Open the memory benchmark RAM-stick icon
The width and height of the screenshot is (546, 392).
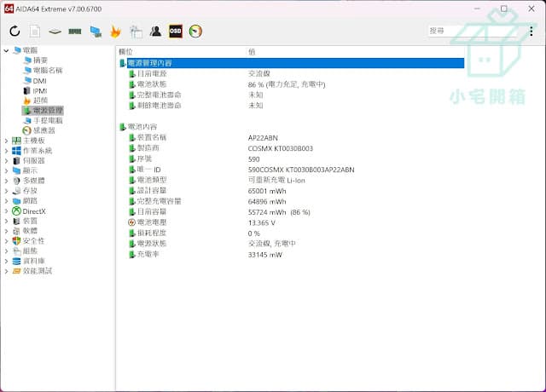click(x=74, y=32)
